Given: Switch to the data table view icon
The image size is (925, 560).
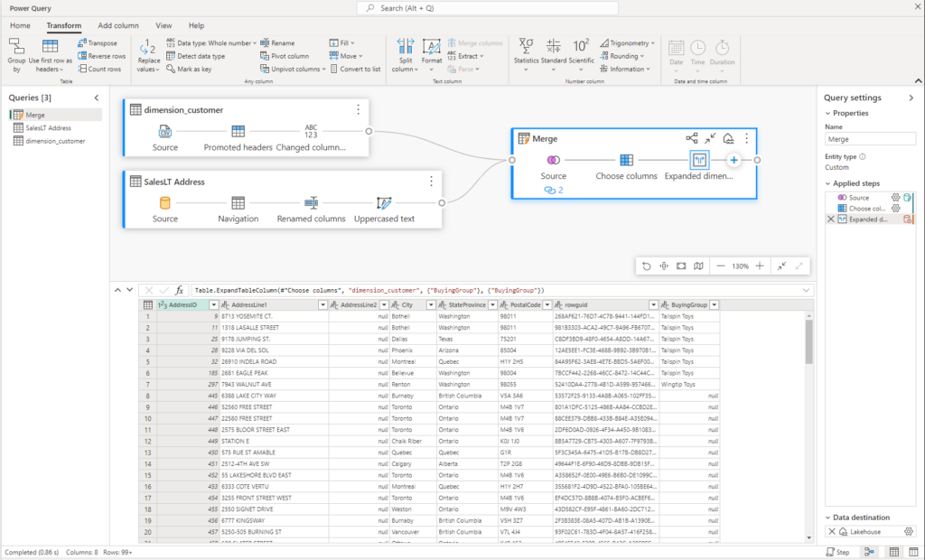Looking at the screenshot, I should (x=894, y=553).
